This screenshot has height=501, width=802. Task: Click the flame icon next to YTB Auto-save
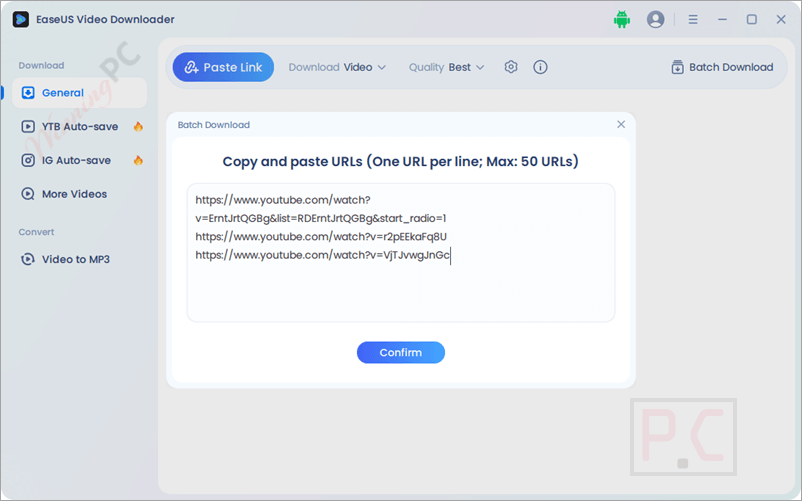pyautogui.click(x=138, y=126)
